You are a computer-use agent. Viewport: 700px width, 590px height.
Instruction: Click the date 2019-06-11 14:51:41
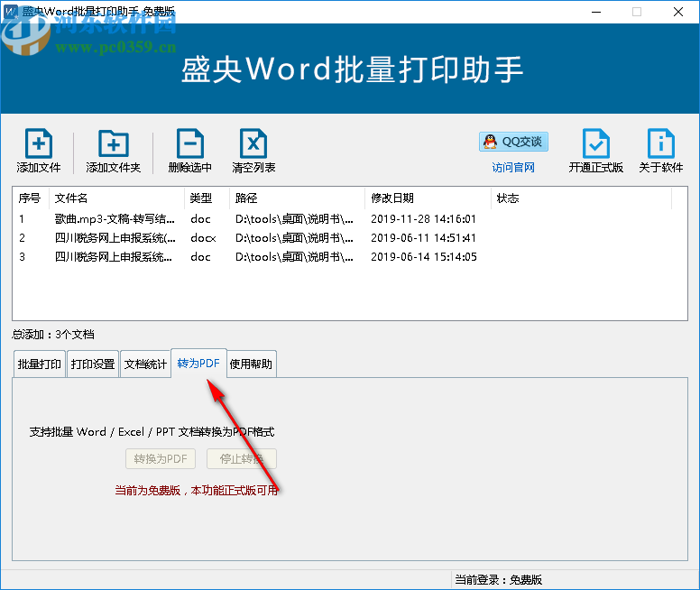(x=424, y=238)
